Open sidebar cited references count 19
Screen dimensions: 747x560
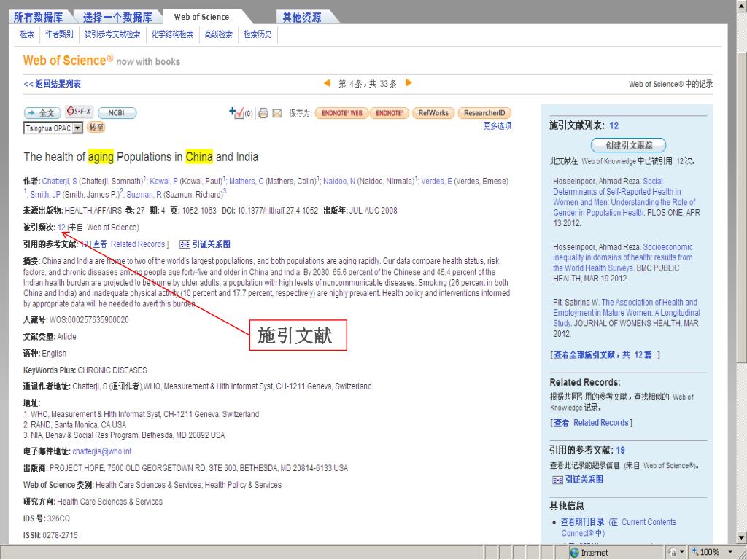point(620,451)
